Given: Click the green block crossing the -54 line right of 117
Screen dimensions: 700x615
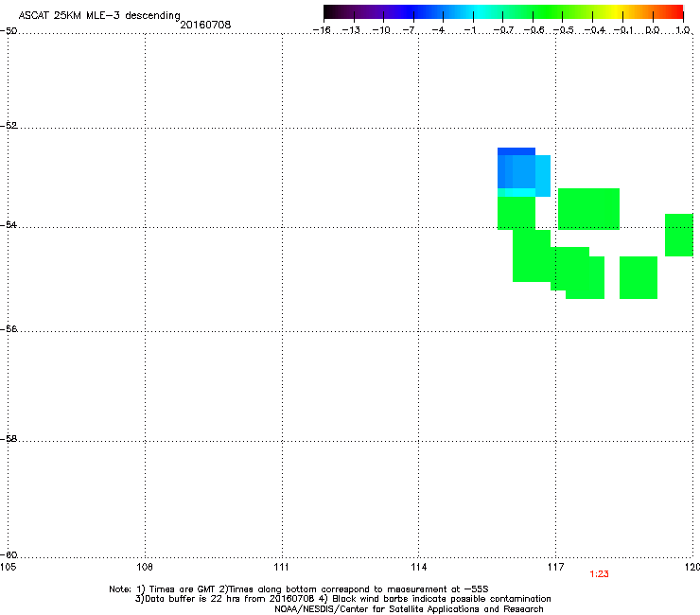Looking at the screenshot, I should 588,209.
